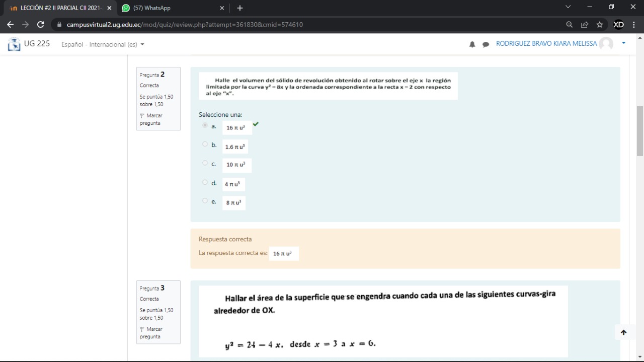Reload the current page

click(x=41, y=24)
